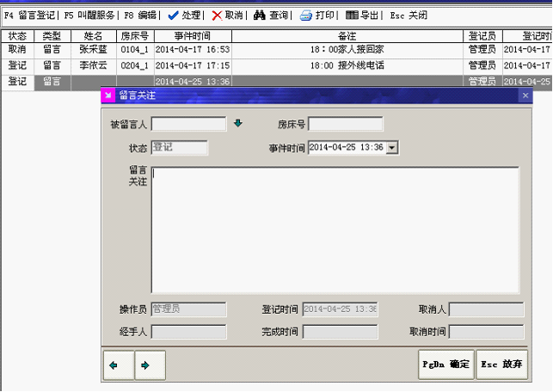The height and width of the screenshot is (392, 553).
Task: Select Esc 关闭 in the toolbar
Action: (409, 15)
